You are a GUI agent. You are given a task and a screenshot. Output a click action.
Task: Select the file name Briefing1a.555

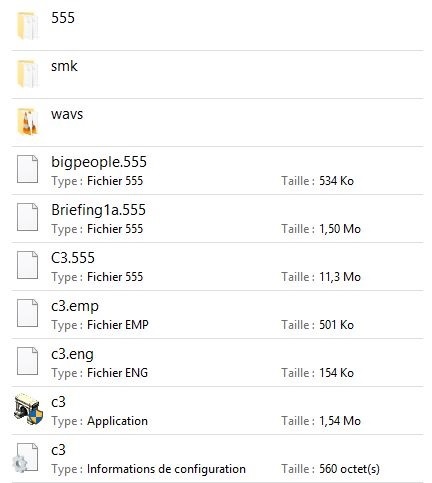(99, 210)
